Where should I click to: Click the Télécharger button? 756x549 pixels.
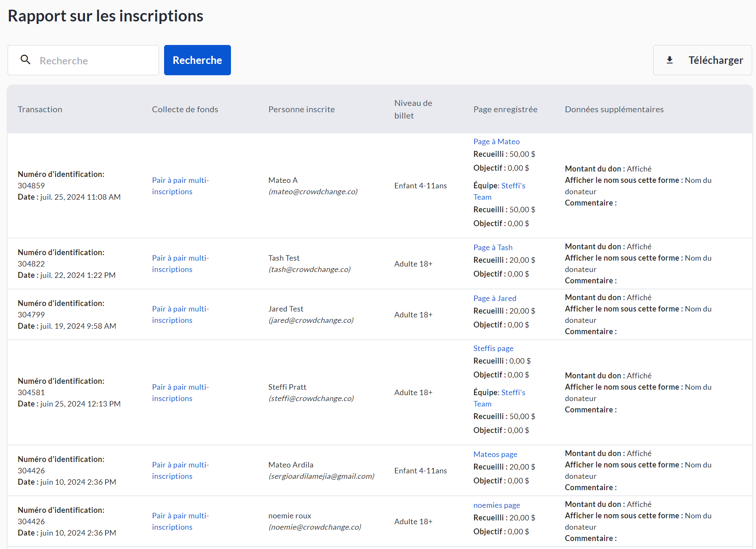pyautogui.click(x=702, y=60)
